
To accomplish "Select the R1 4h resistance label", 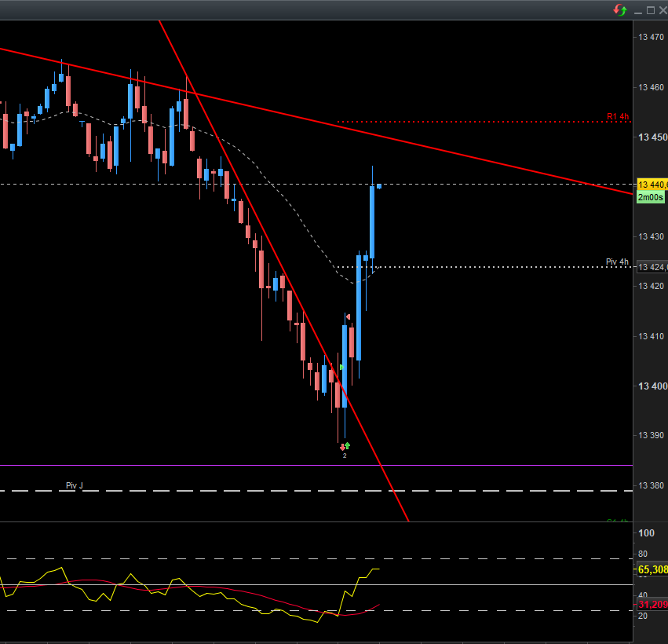I will click(618, 116).
